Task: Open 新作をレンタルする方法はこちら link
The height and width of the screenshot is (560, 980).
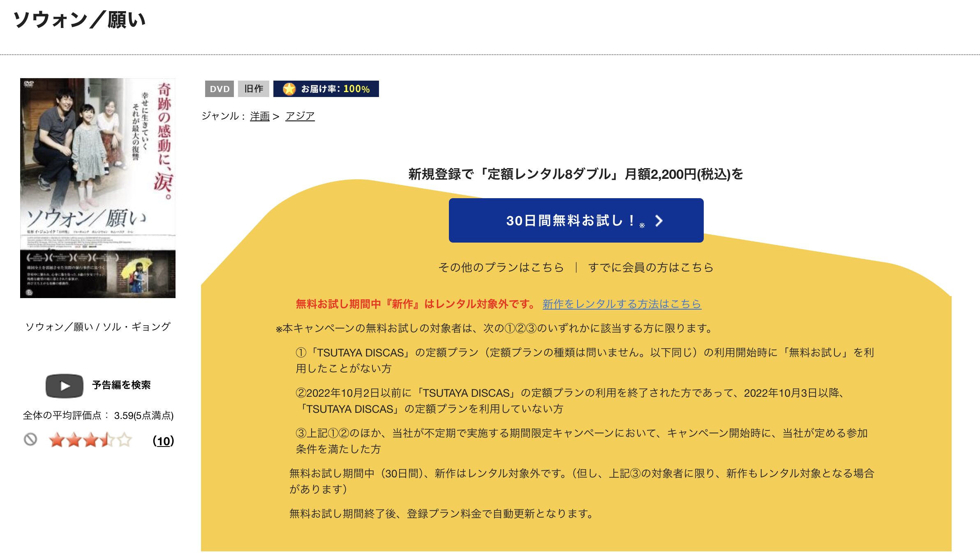Action: [622, 304]
